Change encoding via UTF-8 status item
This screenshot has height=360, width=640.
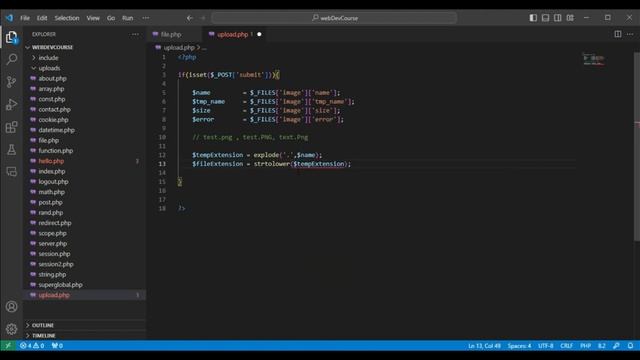click(x=545, y=346)
